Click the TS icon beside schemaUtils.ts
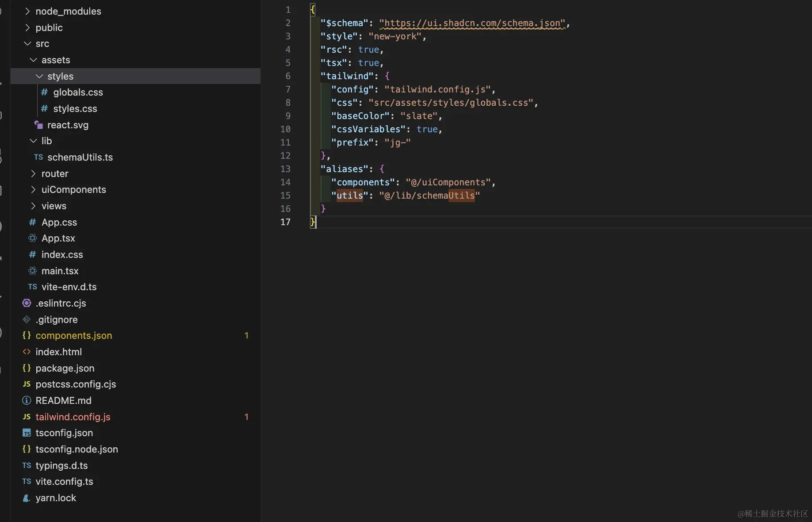The height and width of the screenshot is (522, 812). (x=38, y=157)
